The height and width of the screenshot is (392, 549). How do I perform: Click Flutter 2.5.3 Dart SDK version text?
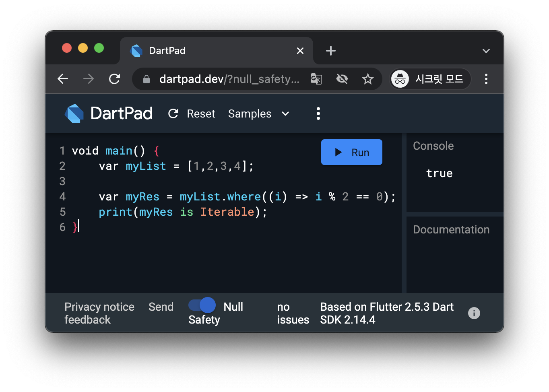tap(387, 313)
